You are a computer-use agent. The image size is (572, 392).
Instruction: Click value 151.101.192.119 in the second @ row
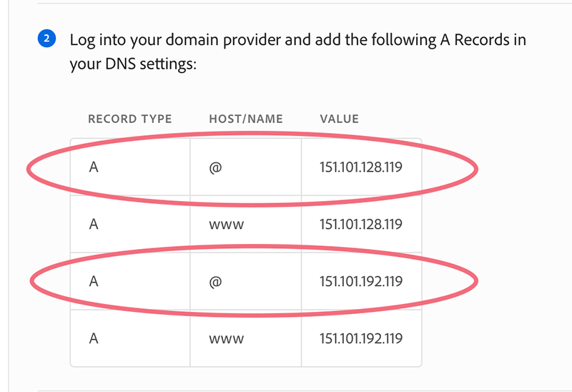[x=361, y=282]
